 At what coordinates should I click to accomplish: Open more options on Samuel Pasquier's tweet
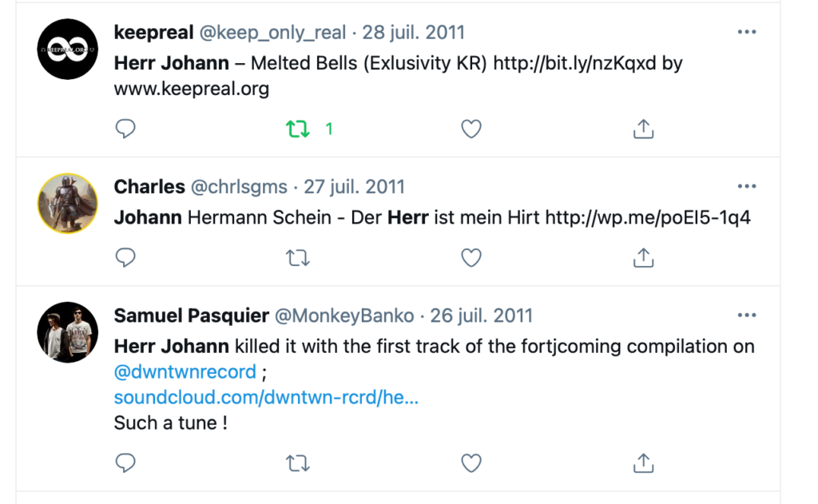747,315
